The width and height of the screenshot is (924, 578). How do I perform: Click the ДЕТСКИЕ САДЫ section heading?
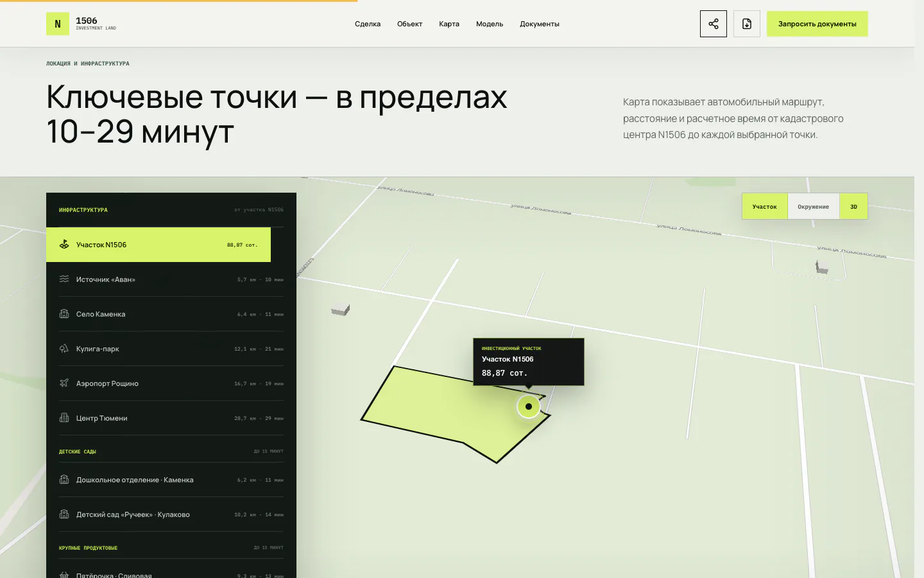coord(78,451)
